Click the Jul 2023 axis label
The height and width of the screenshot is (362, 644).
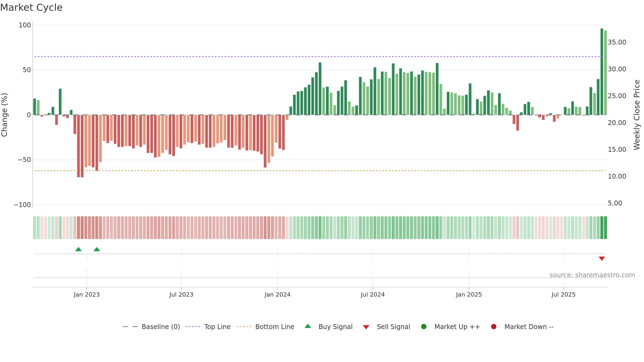click(x=181, y=295)
